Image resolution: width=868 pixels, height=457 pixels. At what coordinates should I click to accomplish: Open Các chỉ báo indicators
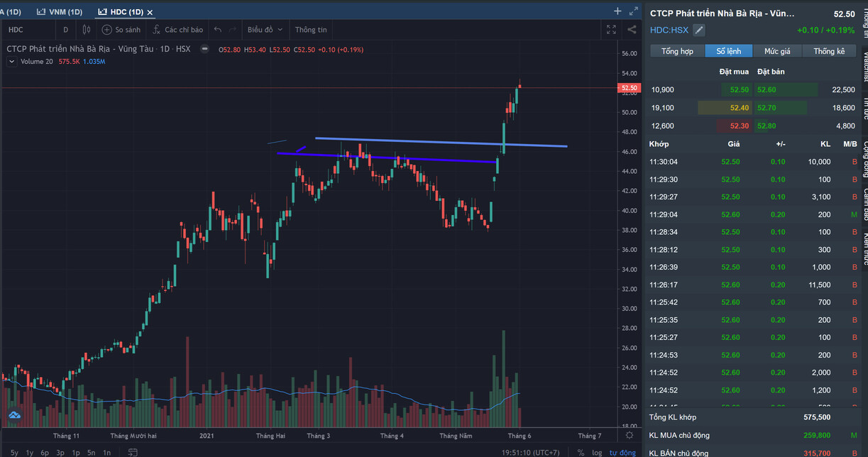coord(177,30)
